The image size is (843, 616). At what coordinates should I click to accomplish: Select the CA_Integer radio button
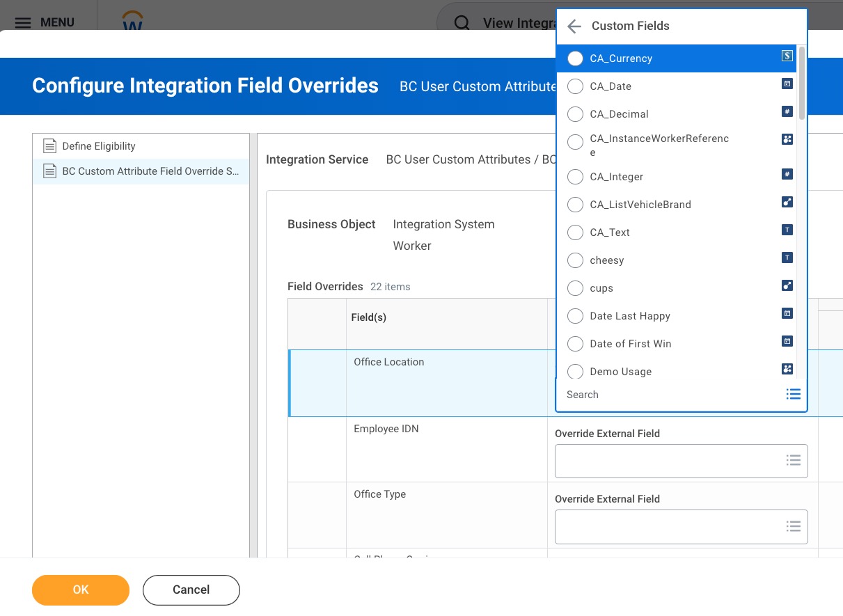[575, 177]
